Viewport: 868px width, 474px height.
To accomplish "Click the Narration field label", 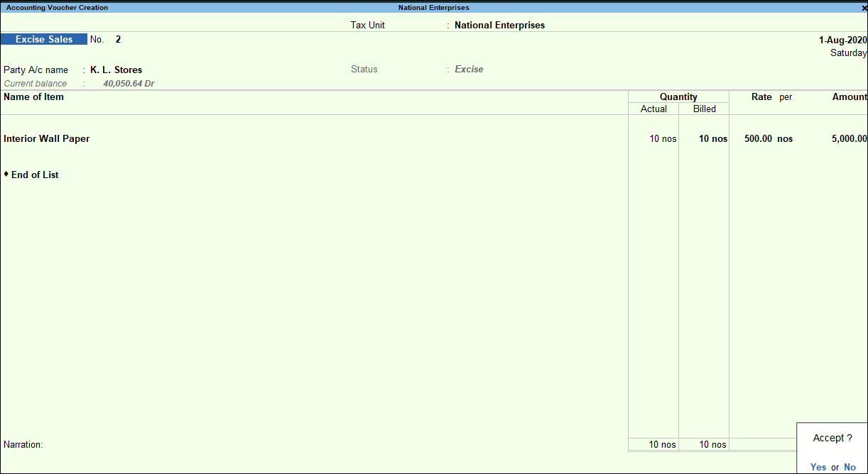I will click(x=23, y=445).
